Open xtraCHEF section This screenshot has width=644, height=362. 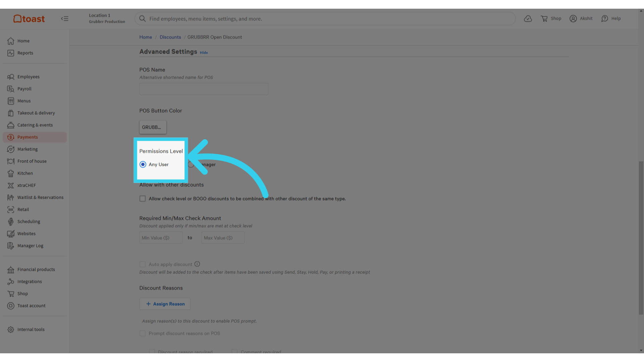click(x=35, y=185)
